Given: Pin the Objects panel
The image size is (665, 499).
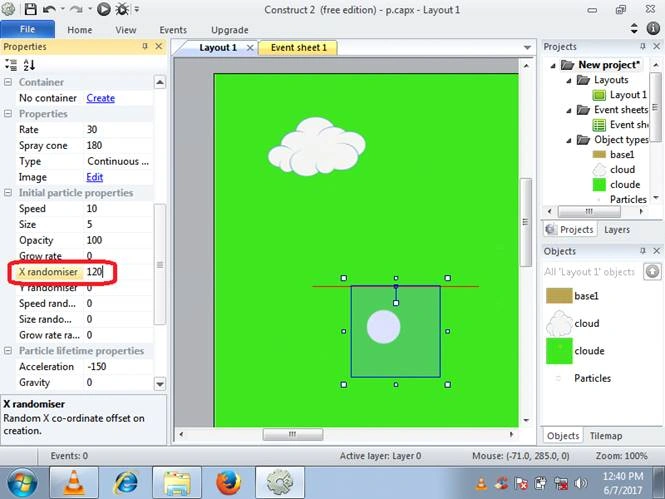Looking at the screenshot, I should 643,251.
